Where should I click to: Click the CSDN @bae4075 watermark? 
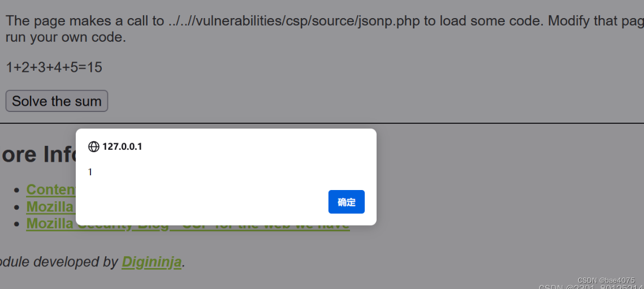[x=606, y=280]
